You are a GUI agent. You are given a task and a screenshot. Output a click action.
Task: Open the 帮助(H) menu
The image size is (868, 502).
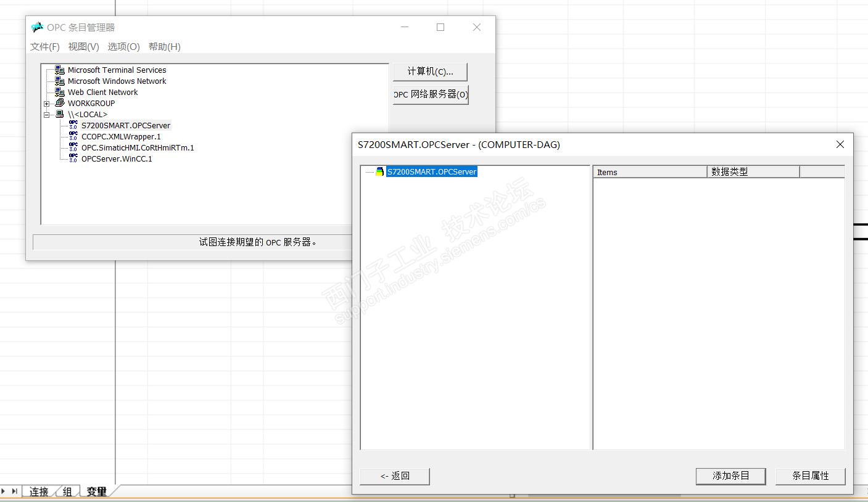click(x=165, y=47)
